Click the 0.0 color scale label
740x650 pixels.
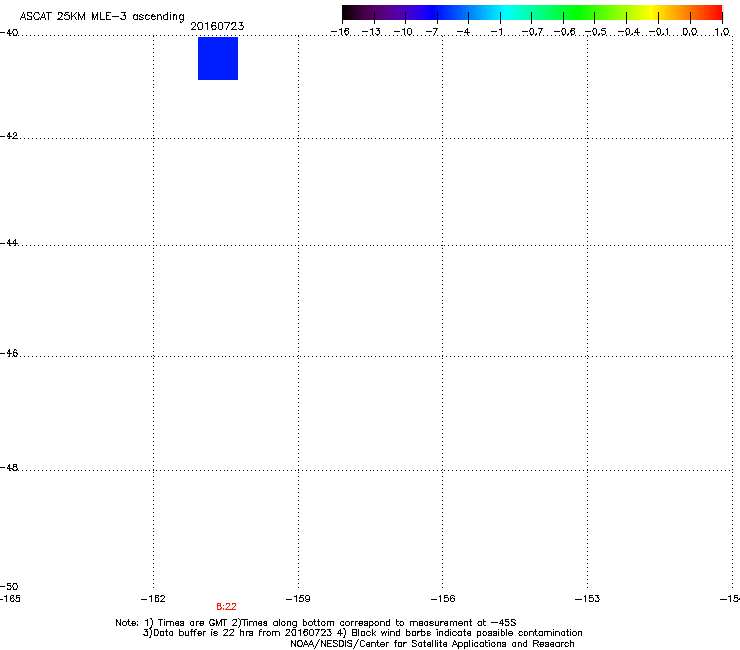pyautogui.click(x=690, y=32)
